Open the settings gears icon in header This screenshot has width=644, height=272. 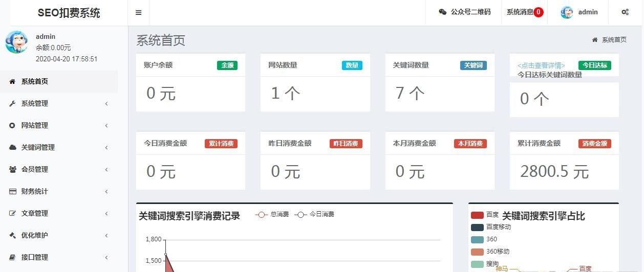(x=625, y=12)
